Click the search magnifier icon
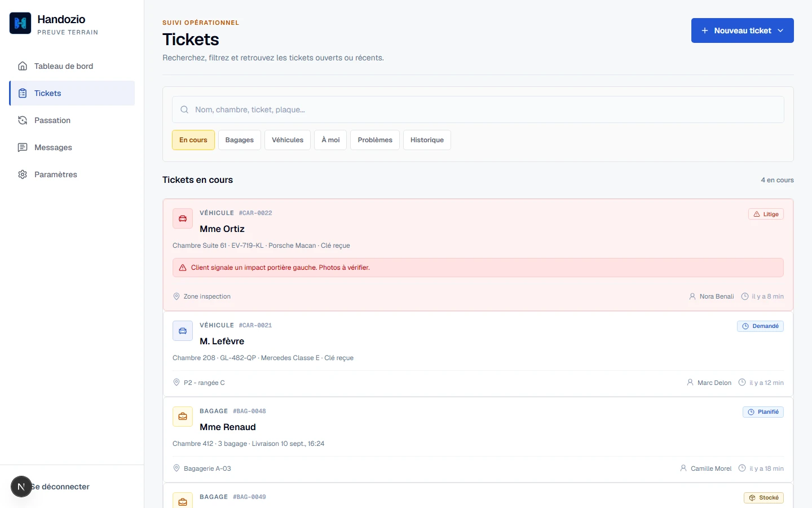This screenshot has width=812, height=508. point(184,110)
